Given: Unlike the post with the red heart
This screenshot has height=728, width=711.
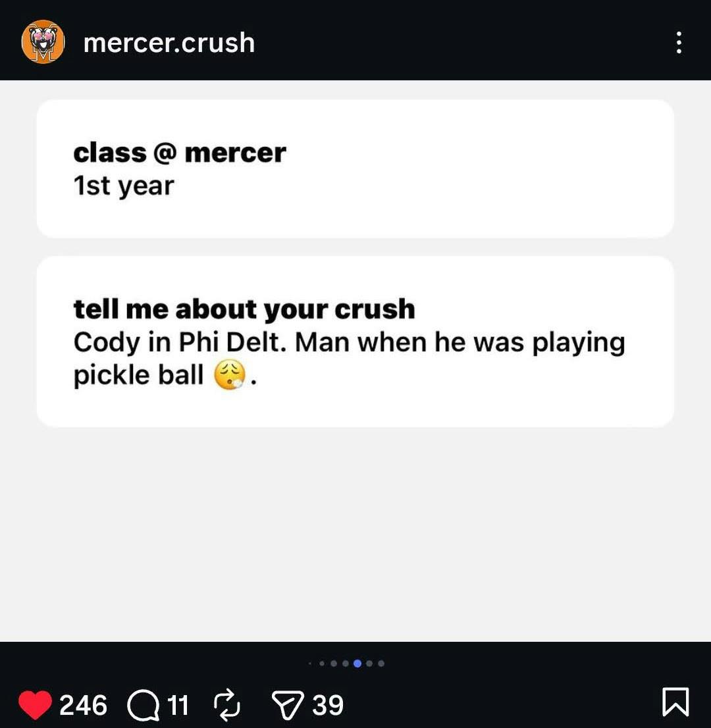Looking at the screenshot, I should point(36,705).
